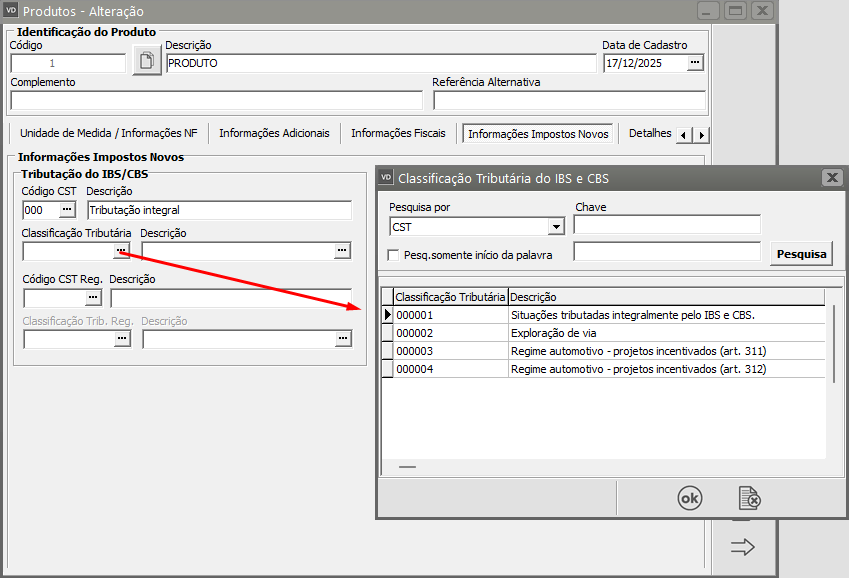849x578 pixels.
Task: Open Classificação Tributária lookup ellipsis button
Action: [121, 250]
